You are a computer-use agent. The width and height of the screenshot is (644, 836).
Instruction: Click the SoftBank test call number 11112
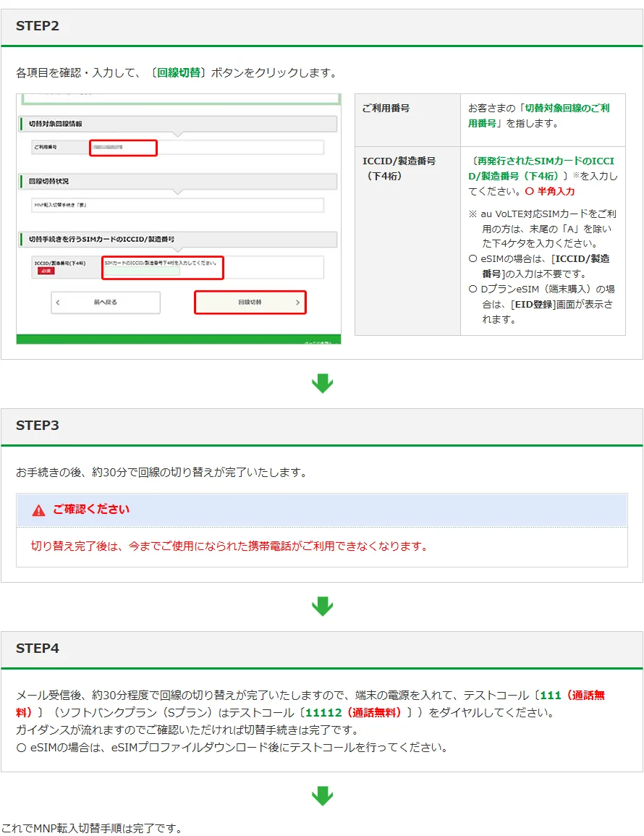click(x=323, y=713)
